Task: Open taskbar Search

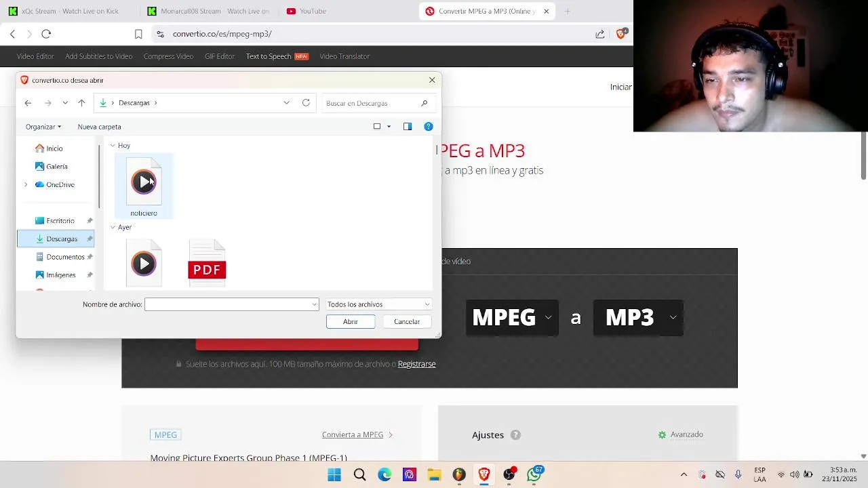Action: [x=359, y=474]
